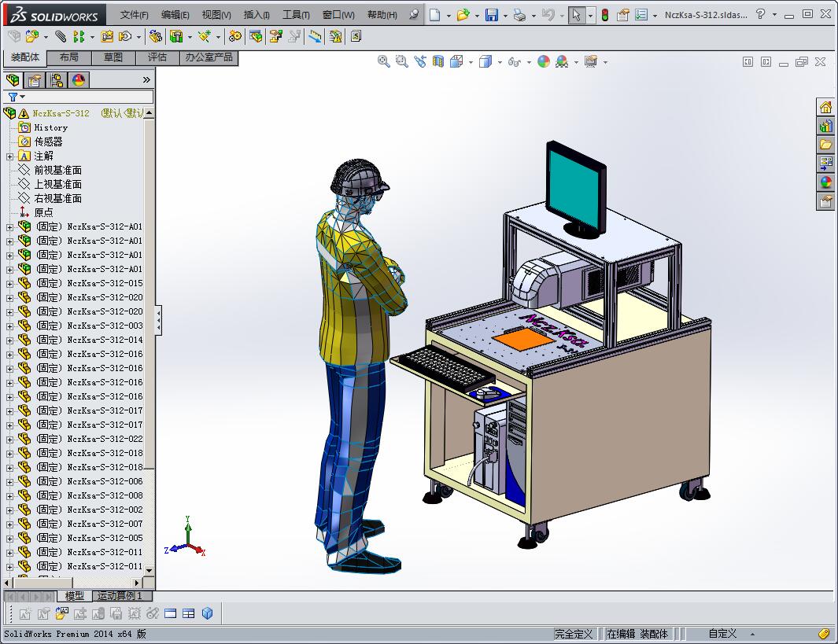Switch to the 评估 tab
The width and height of the screenshot is (838, 644).
157,57
